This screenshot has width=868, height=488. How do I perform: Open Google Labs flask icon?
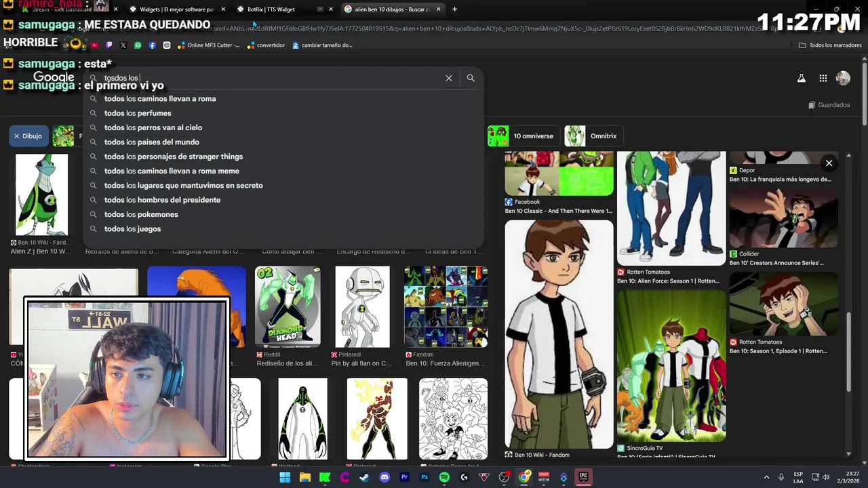pos(801,79)
